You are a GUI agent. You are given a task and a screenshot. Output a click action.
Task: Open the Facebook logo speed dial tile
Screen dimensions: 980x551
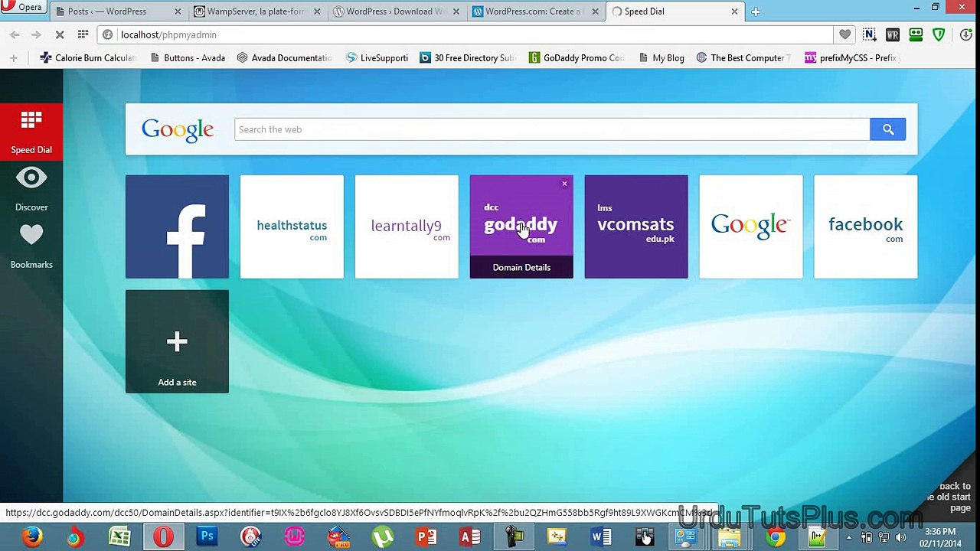177,227
